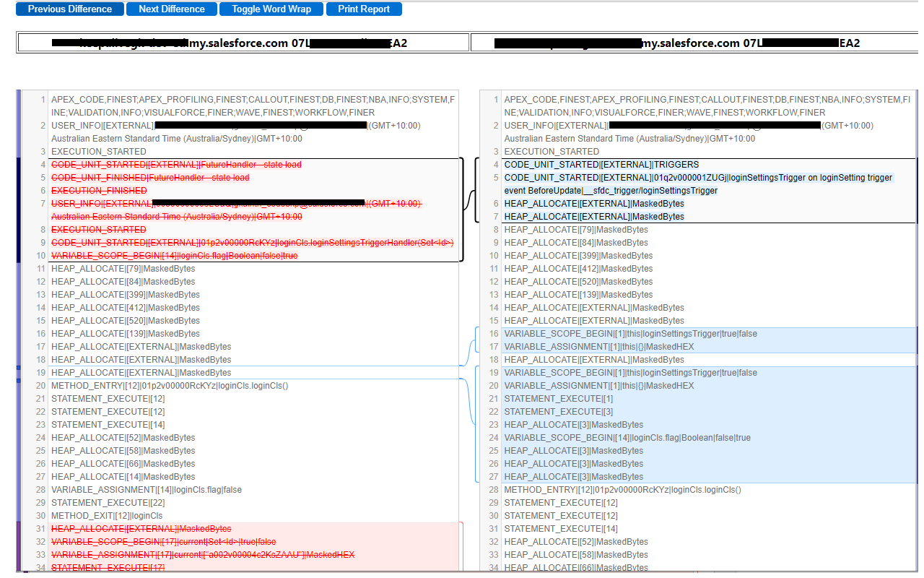Select the left pane log file header
This screenshot has height=578, width=924.
pos(242,42)
